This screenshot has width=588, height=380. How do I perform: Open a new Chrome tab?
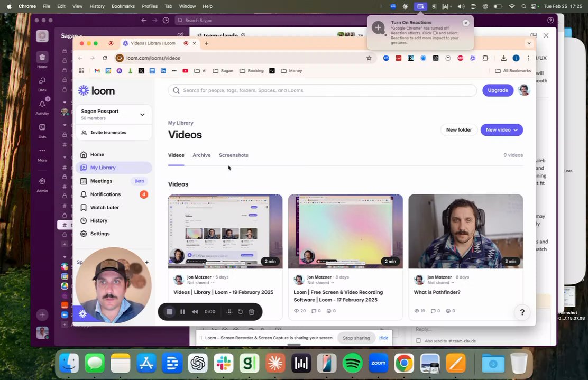[x=206, y=43]
